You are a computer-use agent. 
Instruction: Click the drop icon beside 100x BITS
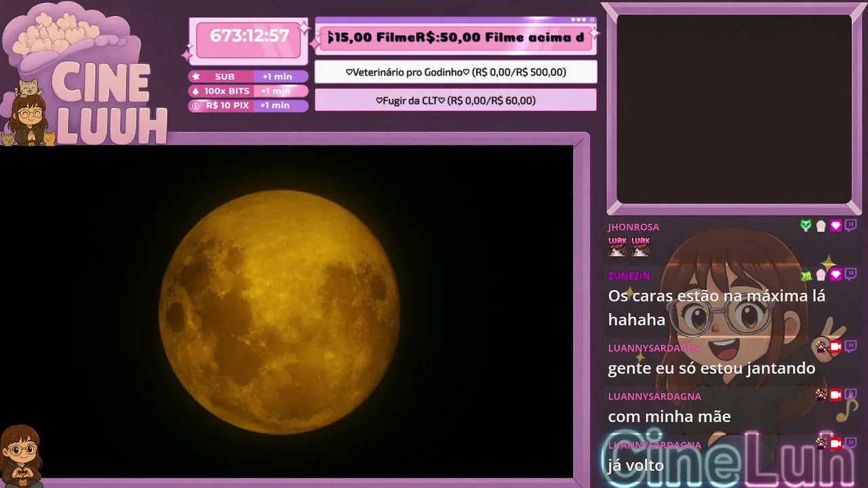(196, 91)
